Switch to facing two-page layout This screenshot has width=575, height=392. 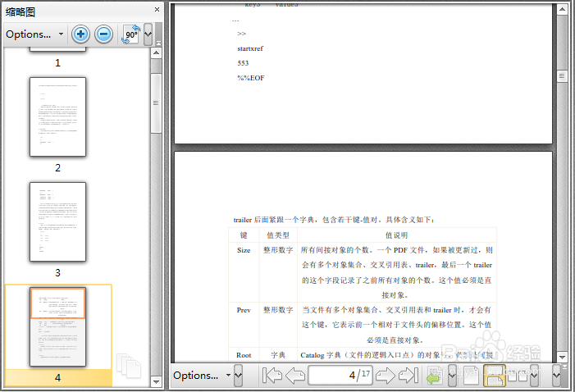click(x=518, y=375)
